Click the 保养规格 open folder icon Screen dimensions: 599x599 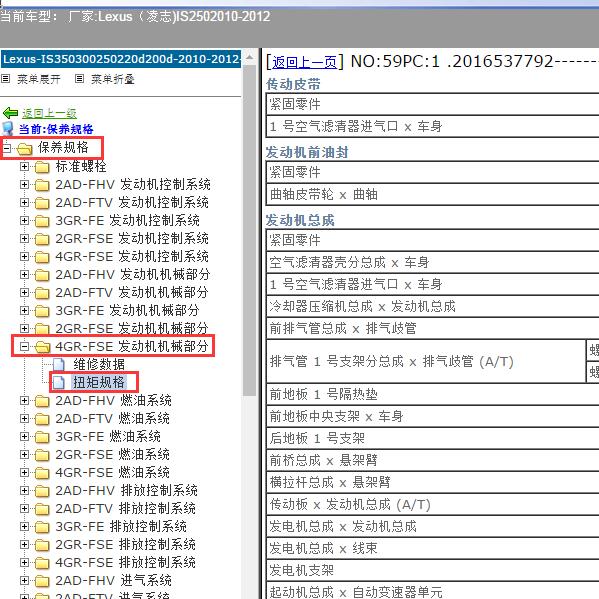click(25, 148)
